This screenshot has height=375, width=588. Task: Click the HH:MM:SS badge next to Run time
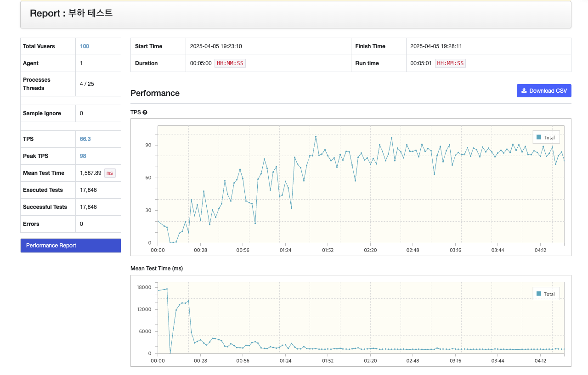pos(450,63)
